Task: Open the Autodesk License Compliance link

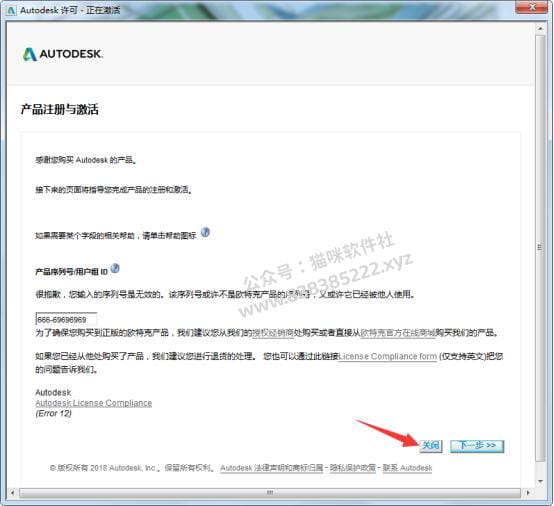Action: pyautogui.click(x=94, y=403)
